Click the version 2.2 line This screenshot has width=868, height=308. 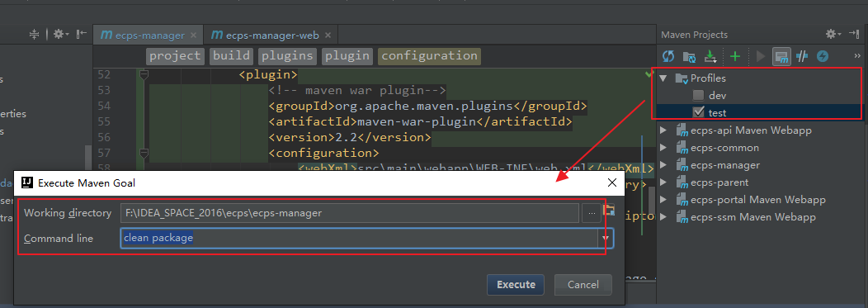[349, 137]
